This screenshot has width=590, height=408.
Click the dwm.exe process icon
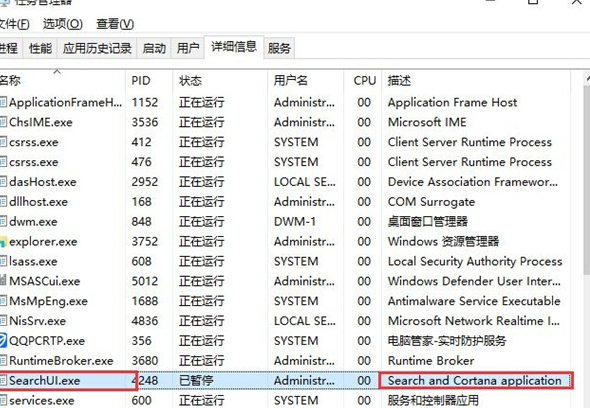point(3,221)
